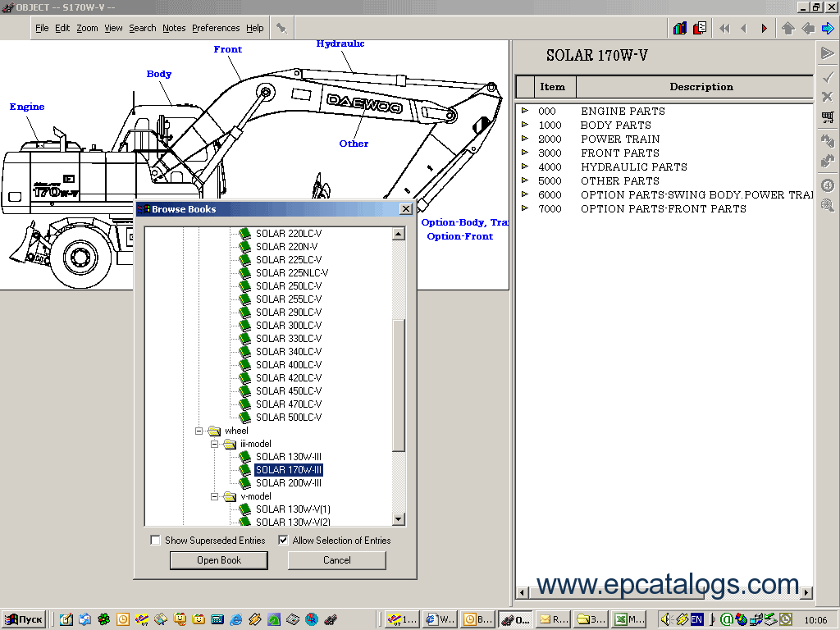Open the Search menu

(x=142, y=28)
